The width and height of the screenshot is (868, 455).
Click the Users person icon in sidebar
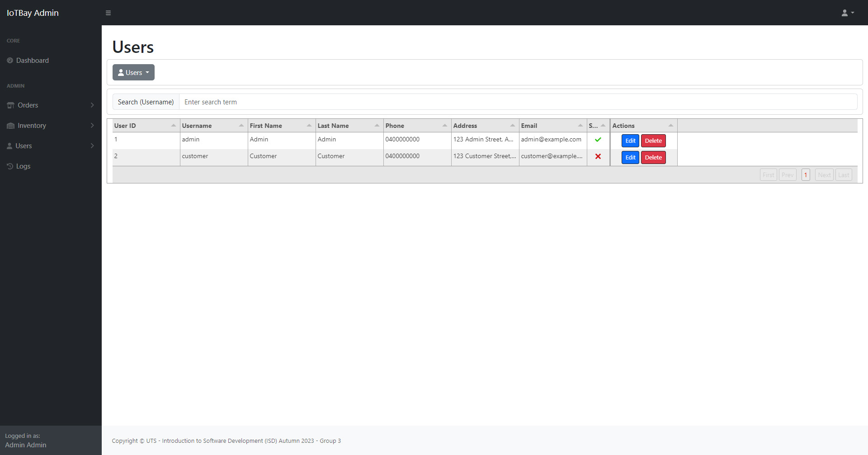click(9, 146)
